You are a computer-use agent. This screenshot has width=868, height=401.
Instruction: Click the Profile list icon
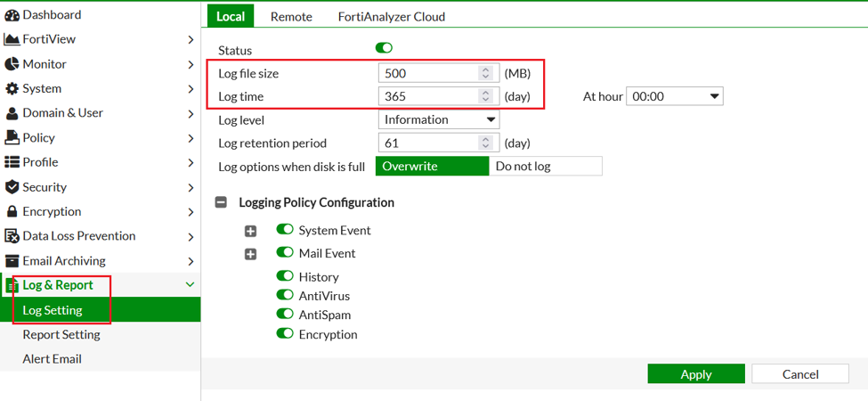pyautogui.click(x=12, y=162)
